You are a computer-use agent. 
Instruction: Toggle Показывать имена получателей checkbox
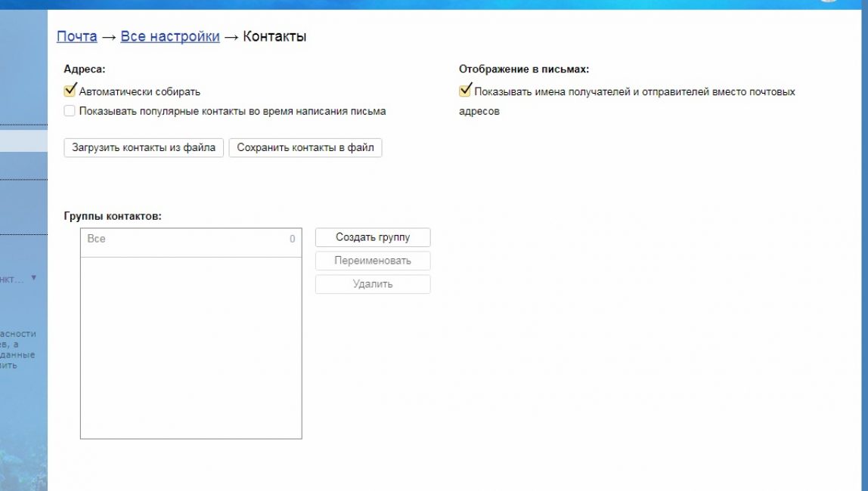(465, 90)
